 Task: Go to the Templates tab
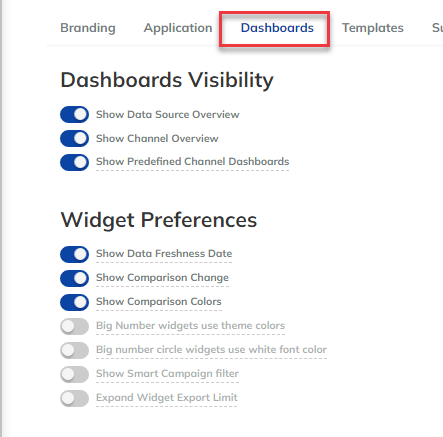[x=373, y=28]
